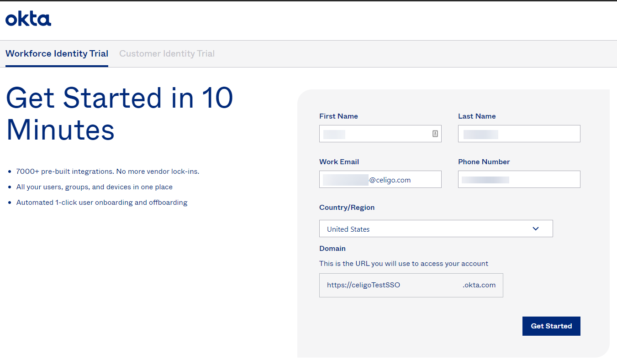The image size is (617, 364).
Task: Click the Get Started button
Action: pos(551,326)
